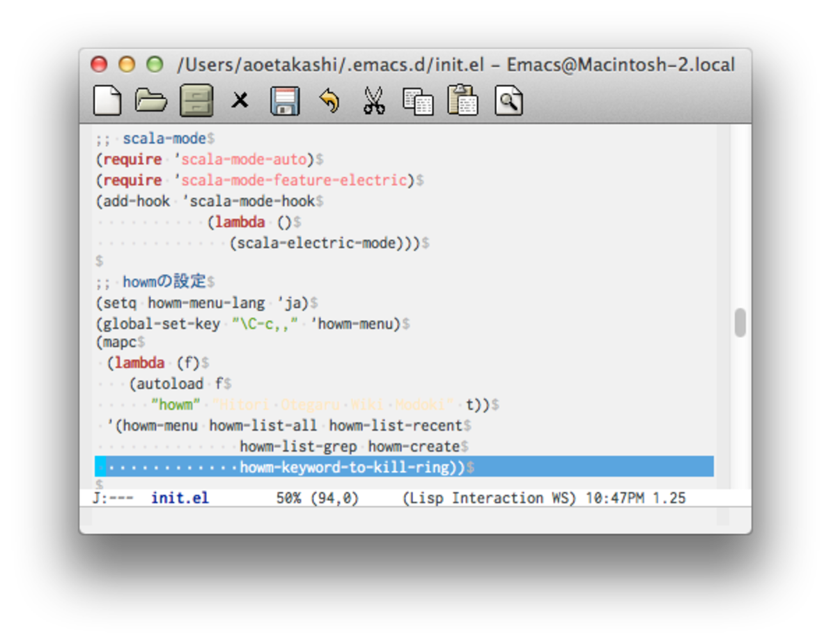Click the (autoload f line
The height and width of the screenshot is (644, 831).
tap(180, 383)
